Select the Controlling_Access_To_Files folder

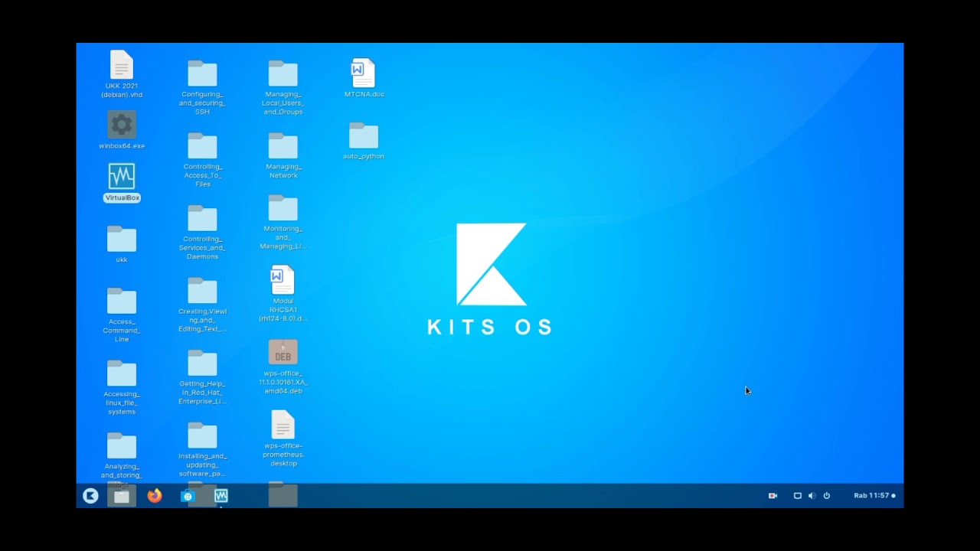point(202,160)
